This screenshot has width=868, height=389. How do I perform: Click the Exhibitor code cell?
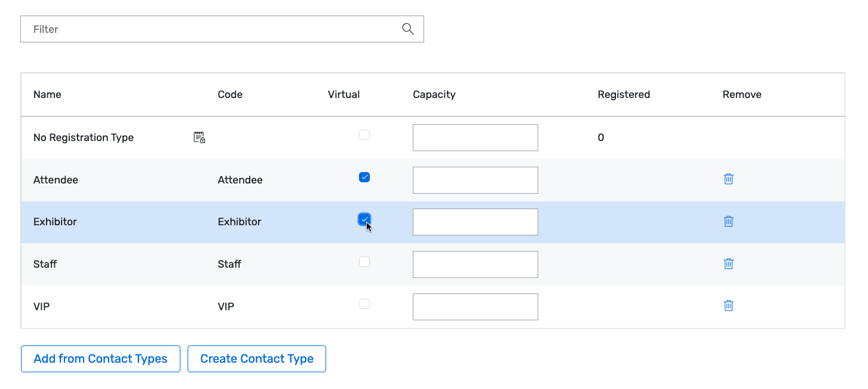[x=240, y=222]
